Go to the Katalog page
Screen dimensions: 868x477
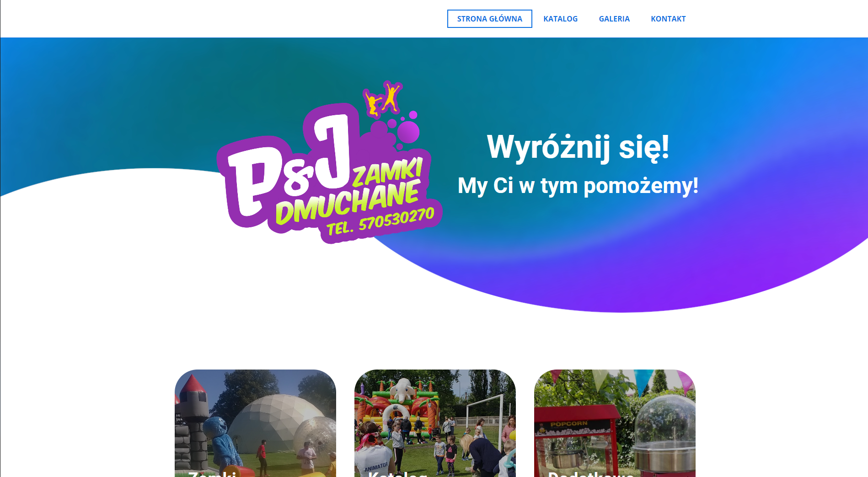pyautogui.click(x=560, y=19)
